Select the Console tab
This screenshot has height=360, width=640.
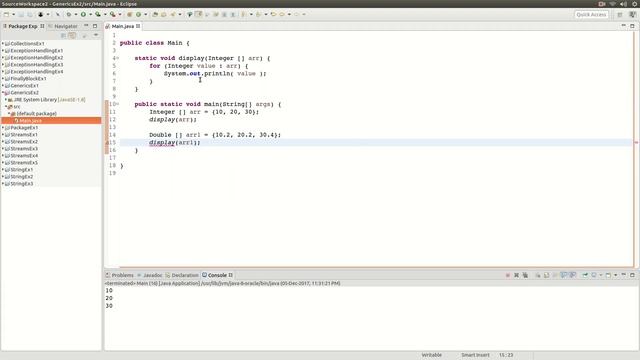point(217,275)
